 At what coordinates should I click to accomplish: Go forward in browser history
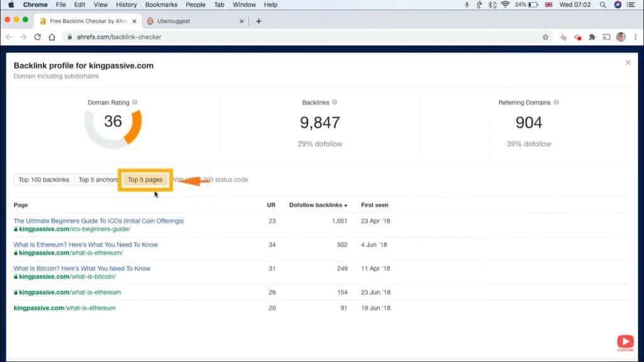pyautogui.click(x=23, y=37)
